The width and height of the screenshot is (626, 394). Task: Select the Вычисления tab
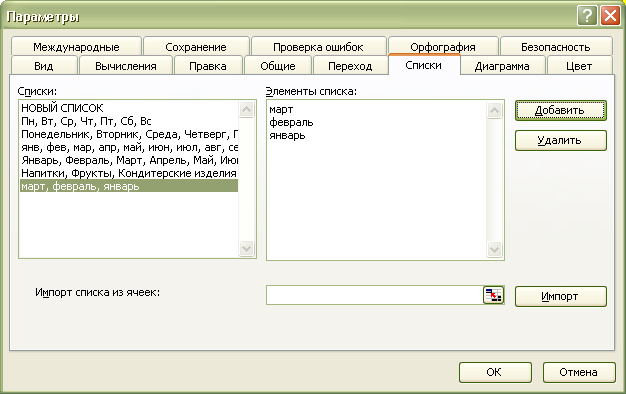pos(126,65)
